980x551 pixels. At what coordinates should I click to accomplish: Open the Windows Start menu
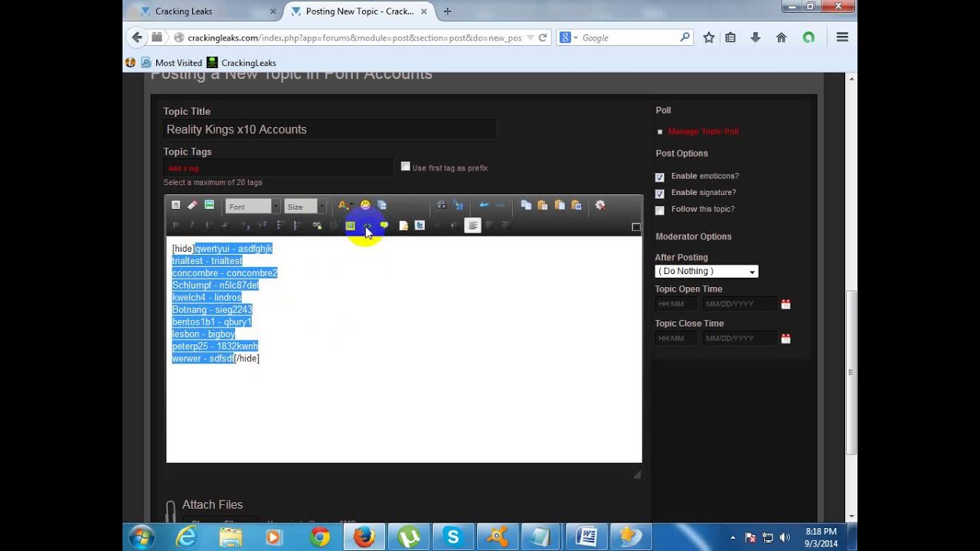tap(142, 537)
